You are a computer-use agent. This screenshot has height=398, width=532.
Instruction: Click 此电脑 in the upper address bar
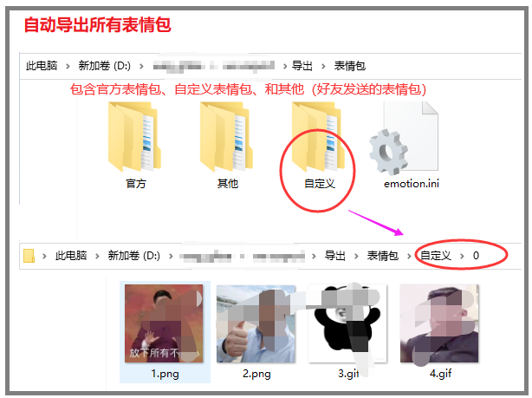coord(42,66)
